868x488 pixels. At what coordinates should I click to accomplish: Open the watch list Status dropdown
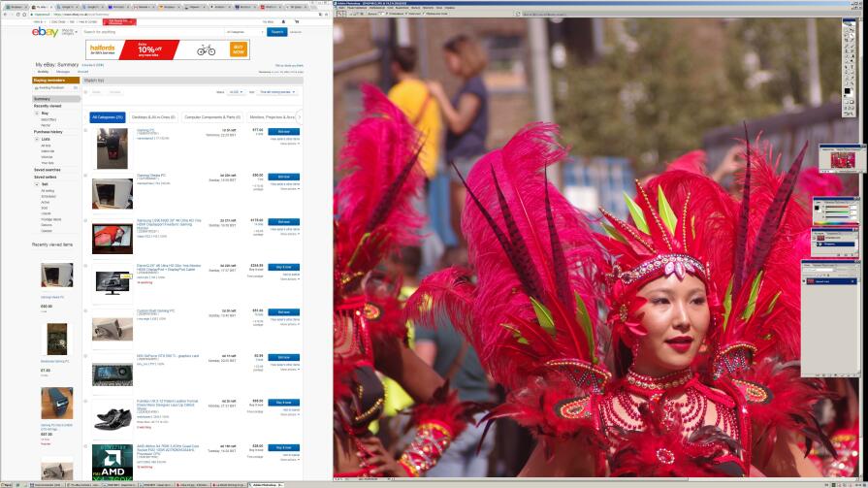coord(236,92)
